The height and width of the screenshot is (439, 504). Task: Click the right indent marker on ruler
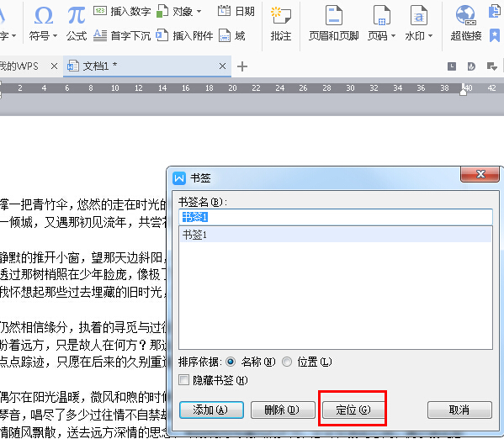463,92
